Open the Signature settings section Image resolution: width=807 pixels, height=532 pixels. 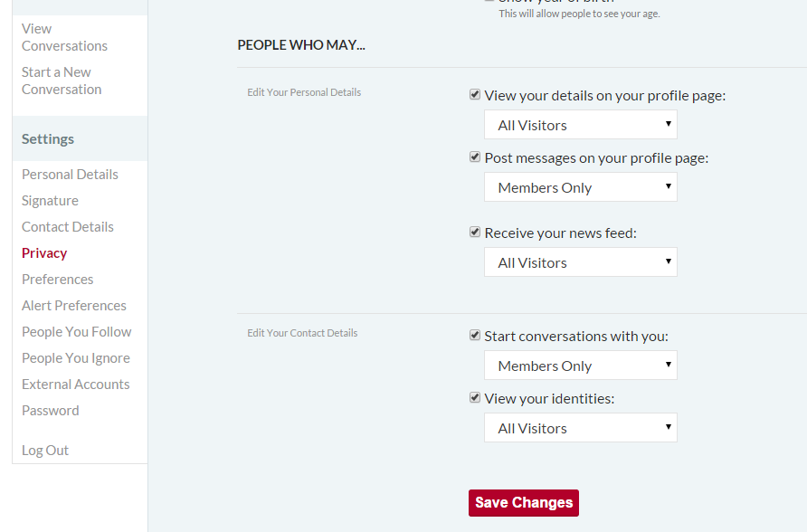point(50,200)
